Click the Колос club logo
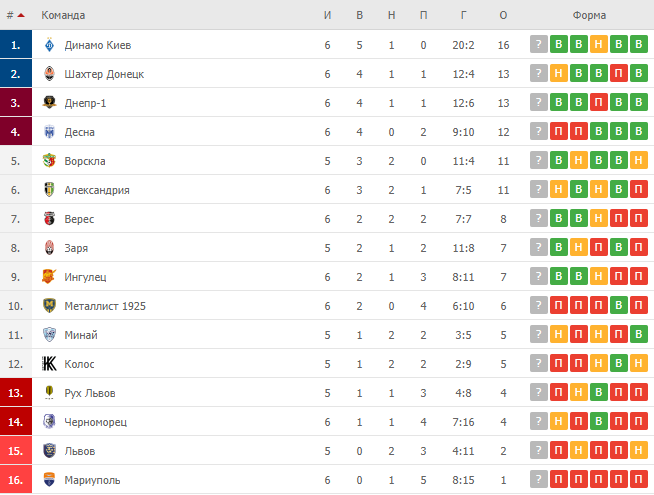 (x=49, y=364)
